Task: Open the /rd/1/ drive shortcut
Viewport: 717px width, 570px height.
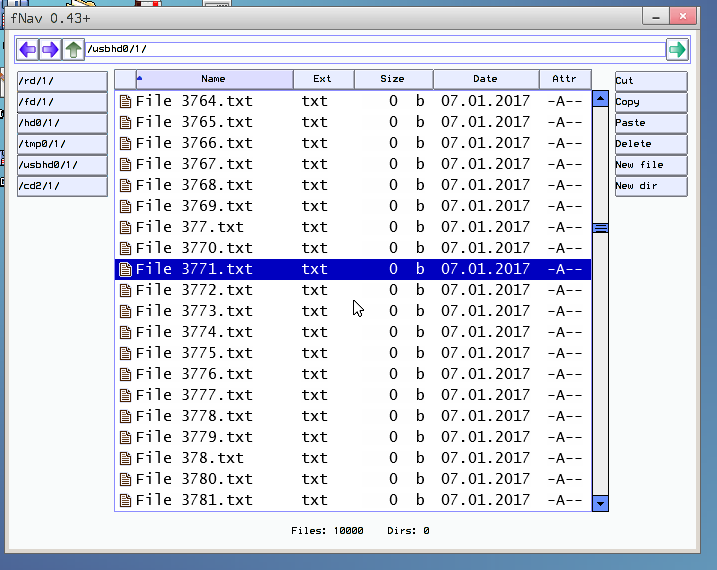Action: tap(62, 81)
